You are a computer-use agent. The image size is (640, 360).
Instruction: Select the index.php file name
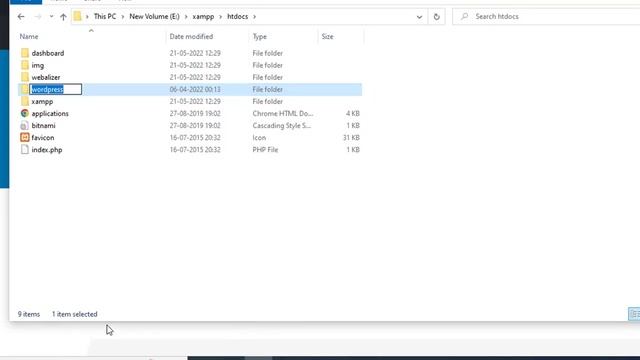47,150
